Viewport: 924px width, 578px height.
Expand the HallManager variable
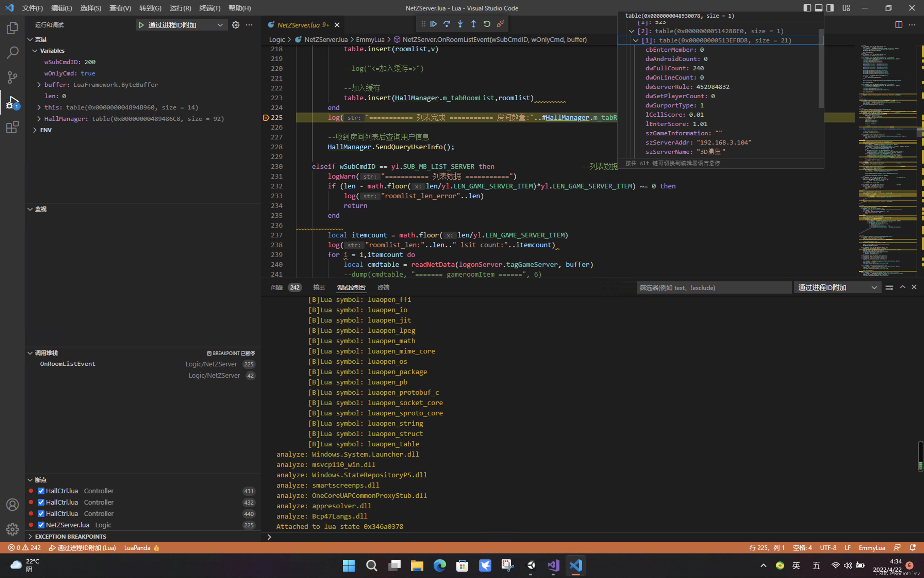pos(39,119)
